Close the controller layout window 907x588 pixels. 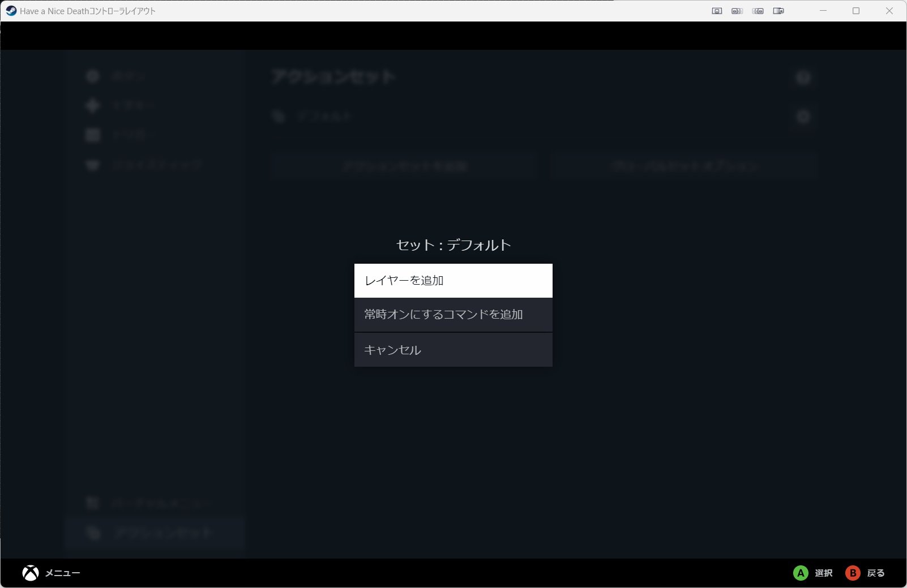click(x=889, y=11)
